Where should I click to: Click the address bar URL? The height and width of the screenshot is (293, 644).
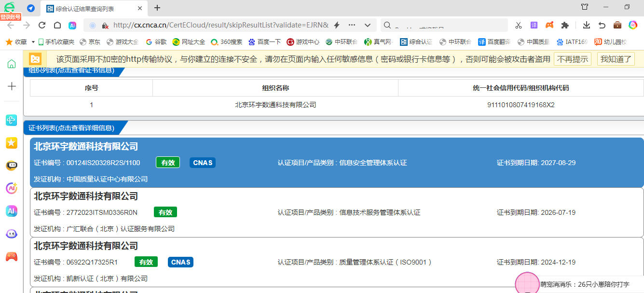point(220,25)
